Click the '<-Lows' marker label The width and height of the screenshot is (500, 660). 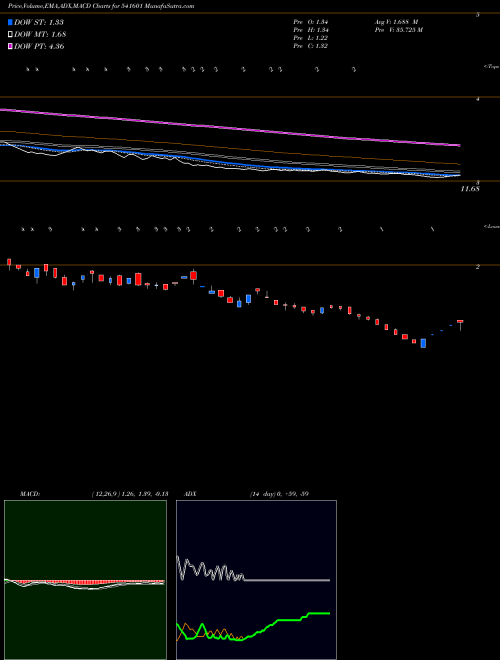[491, 226]
